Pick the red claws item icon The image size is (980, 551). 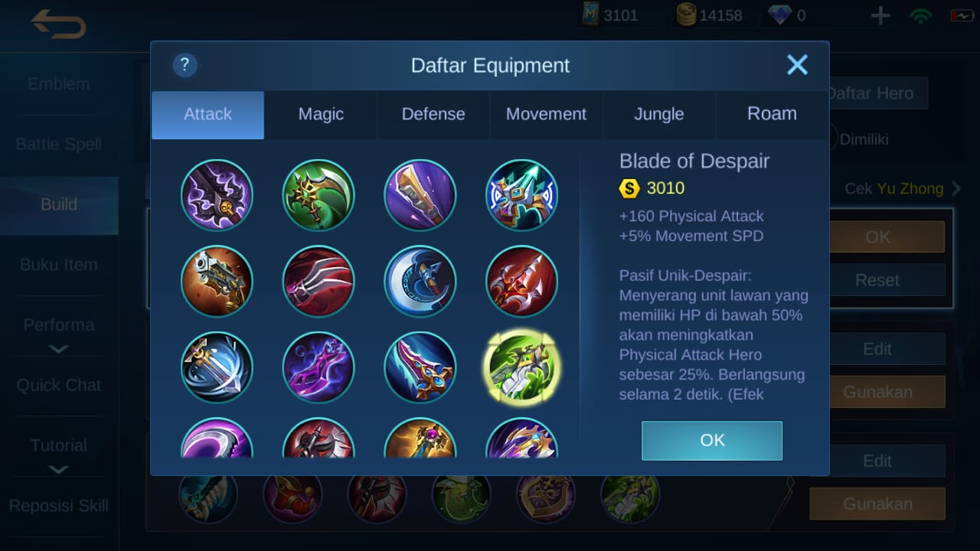point(318,281)
